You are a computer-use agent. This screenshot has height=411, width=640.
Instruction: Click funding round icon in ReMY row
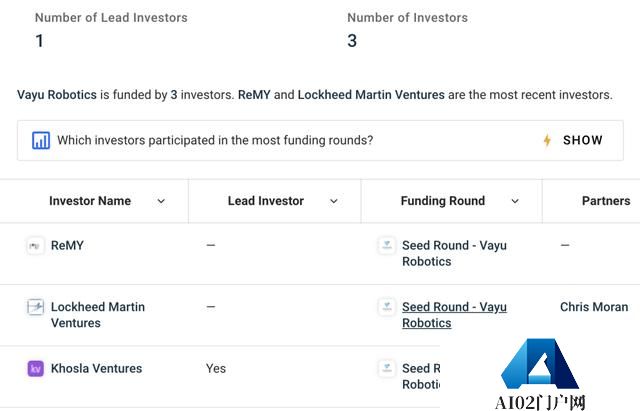[x=387, y=245]
